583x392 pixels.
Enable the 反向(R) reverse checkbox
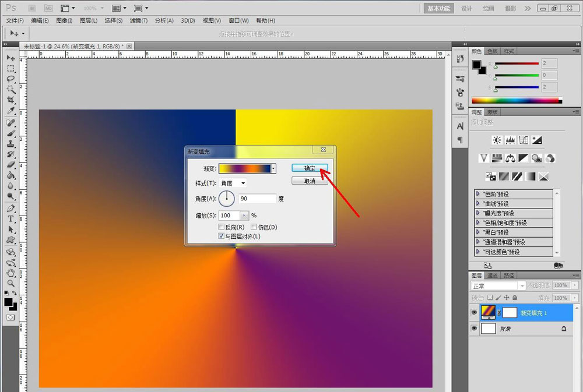(222, 227)
